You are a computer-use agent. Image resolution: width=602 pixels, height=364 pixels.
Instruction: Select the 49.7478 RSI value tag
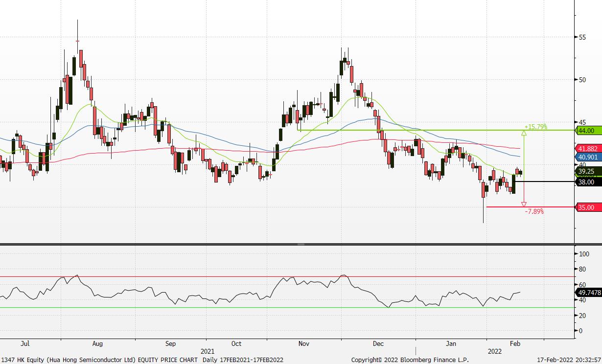(588, 293)
